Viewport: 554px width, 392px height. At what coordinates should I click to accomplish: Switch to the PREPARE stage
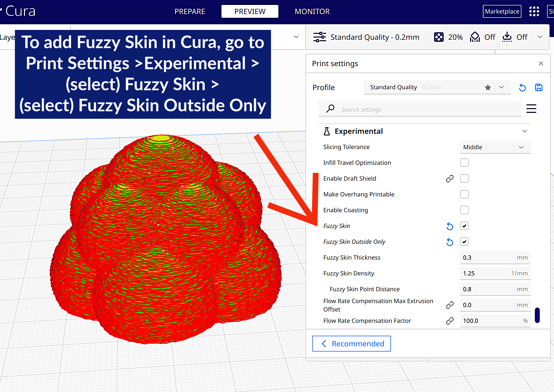coord(190,11)
